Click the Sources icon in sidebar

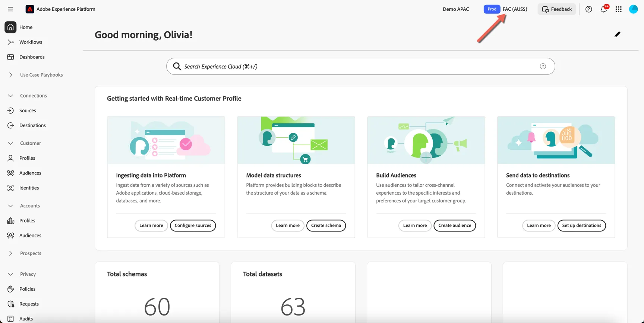coord(10,111)
